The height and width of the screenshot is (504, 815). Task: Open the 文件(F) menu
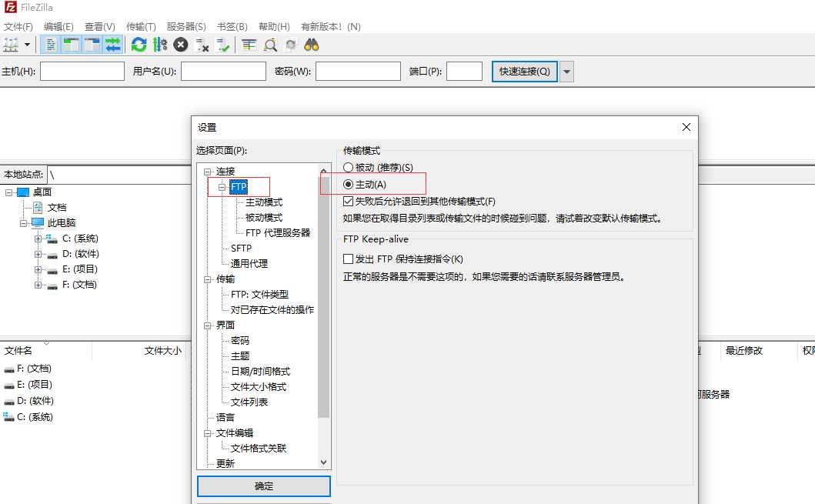[18, 26]
